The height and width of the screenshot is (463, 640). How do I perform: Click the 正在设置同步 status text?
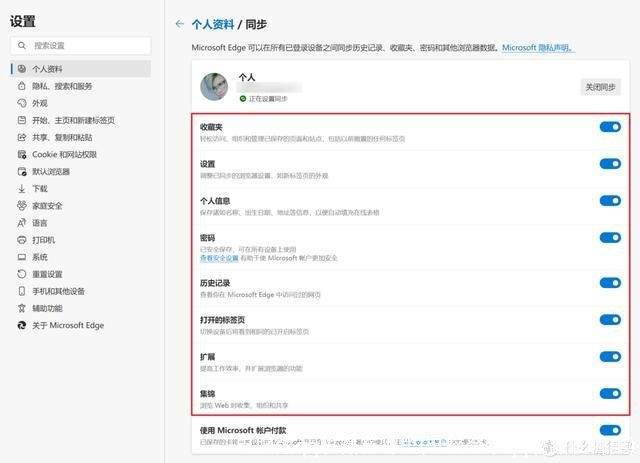point(268,98)
